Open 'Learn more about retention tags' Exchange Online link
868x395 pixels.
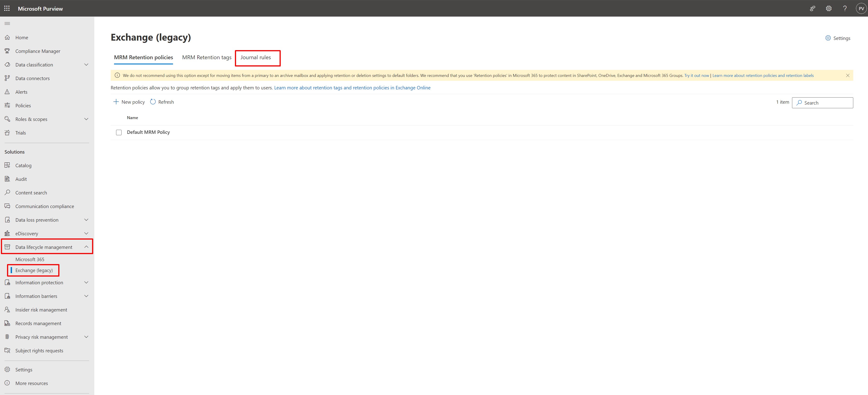coord(352,88)
